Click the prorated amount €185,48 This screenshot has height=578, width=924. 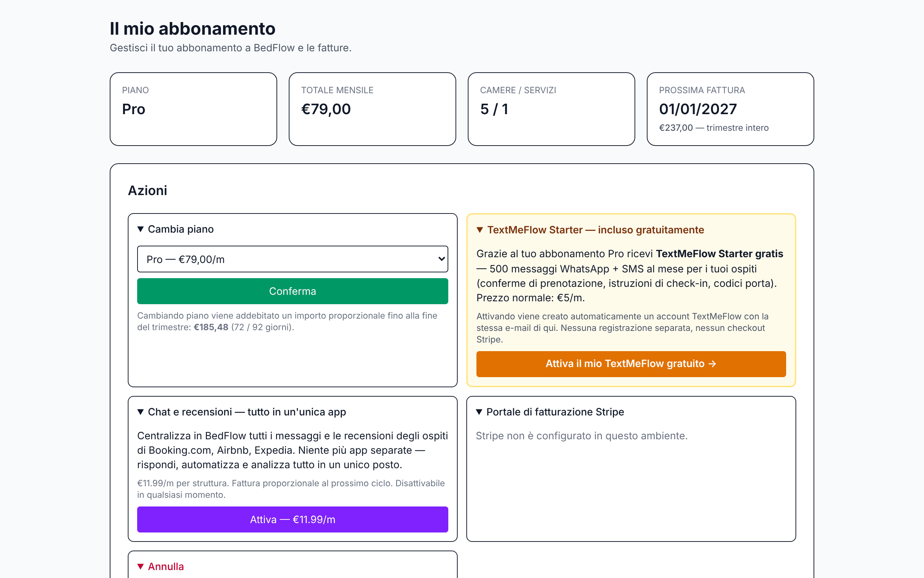211,327
